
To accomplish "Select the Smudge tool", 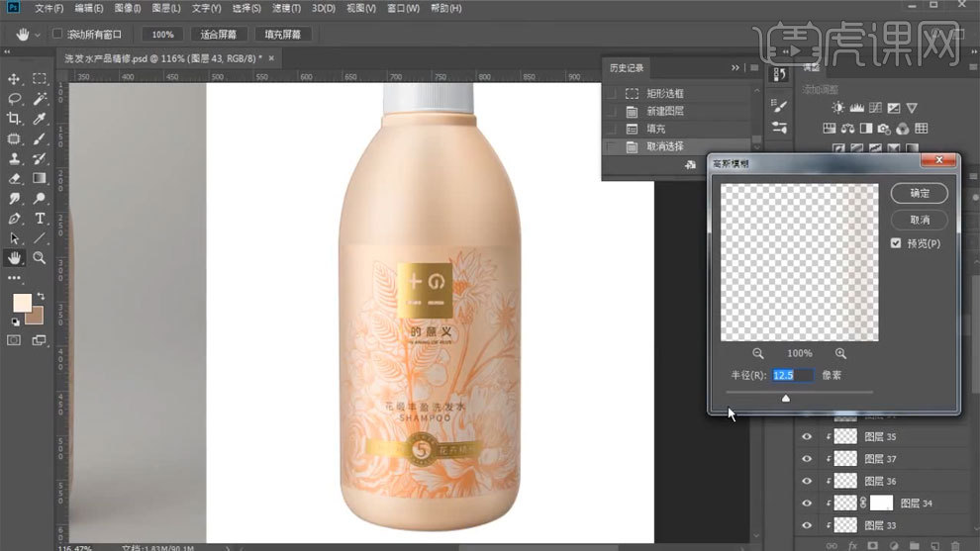I will 14,199.
